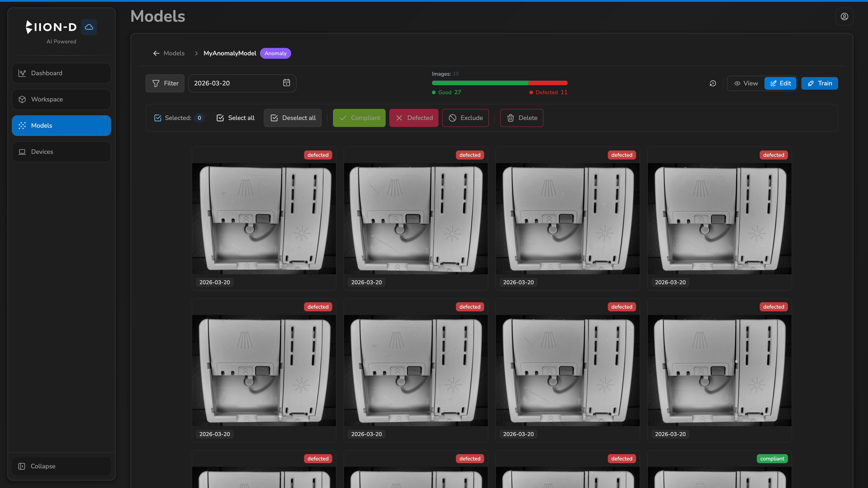Select the second image in the top row
Screen dimensions: 868x488
pyautogui.click(x=416, y=218)
